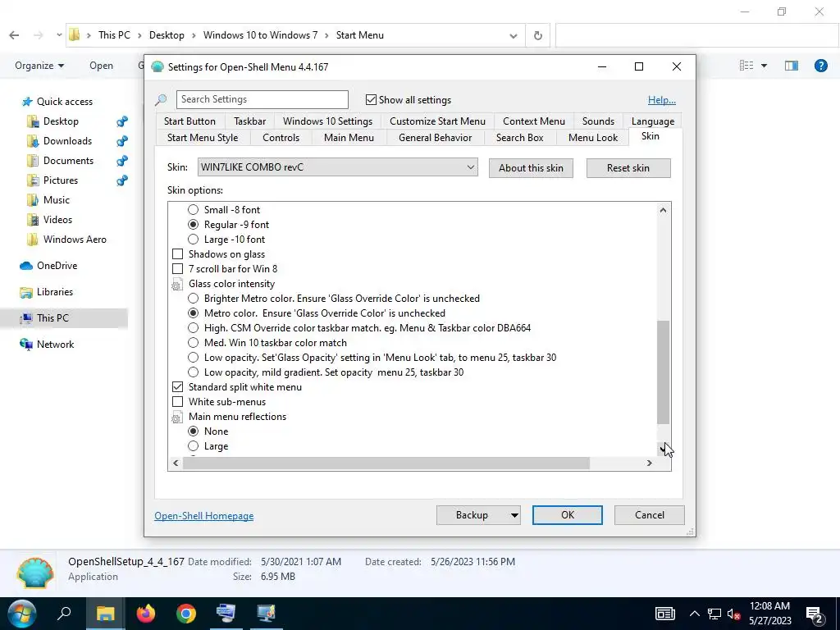Click the arrow after Desktop in breadcrumb
Viewport: 840px width, 630px height.
[x=194, y=35]
